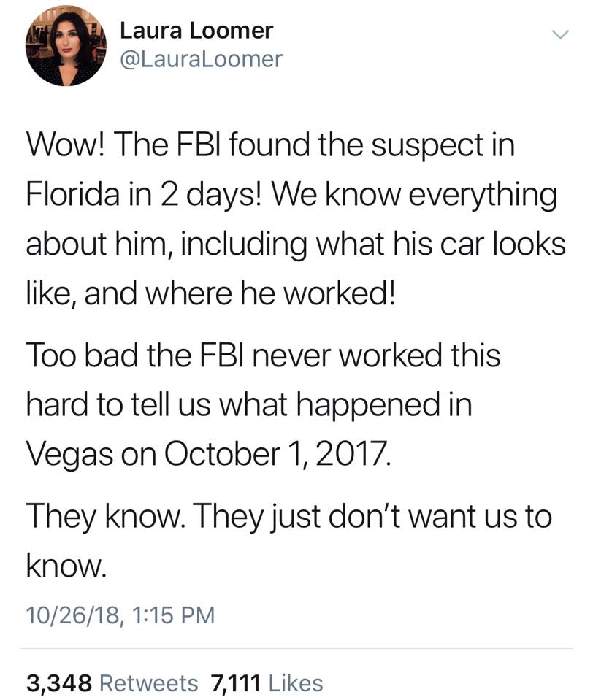Click the "1:15 PM" time text
The image size is (593, 700).
coord(174,615)
